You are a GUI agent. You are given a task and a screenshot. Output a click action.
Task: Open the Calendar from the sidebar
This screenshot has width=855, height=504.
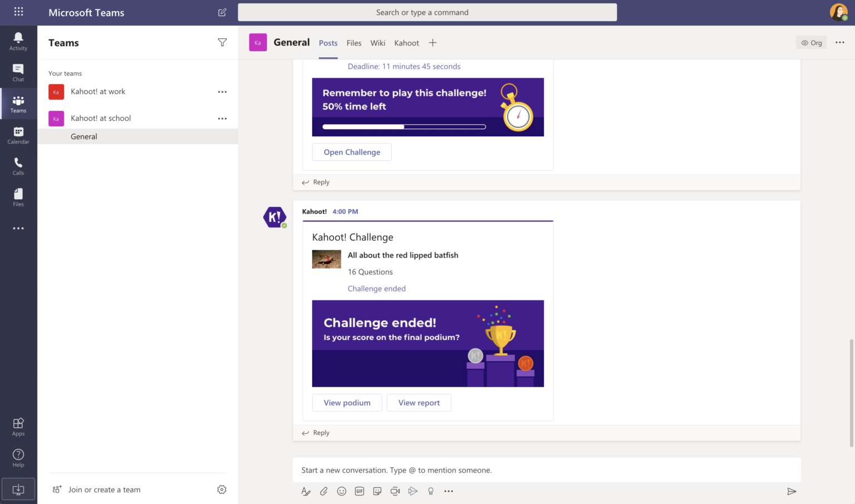click(x=18, y=135)
